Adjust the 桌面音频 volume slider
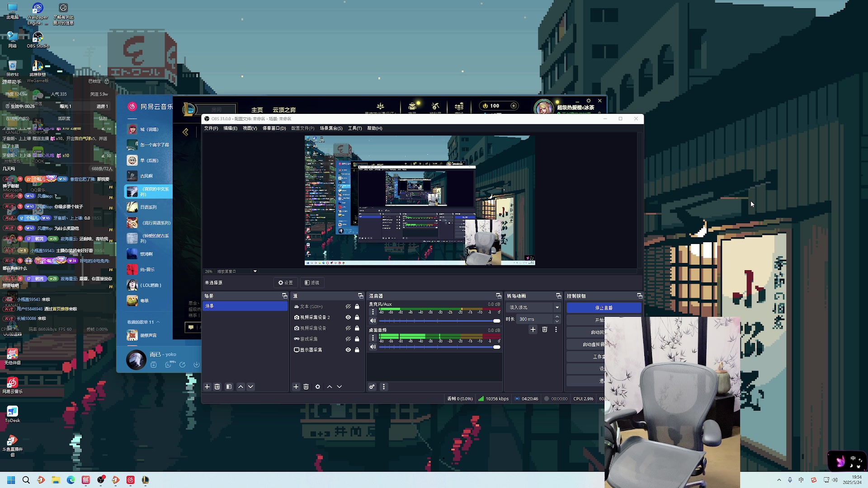Screen dimensions: 868x488 click(x=439, y=347)
